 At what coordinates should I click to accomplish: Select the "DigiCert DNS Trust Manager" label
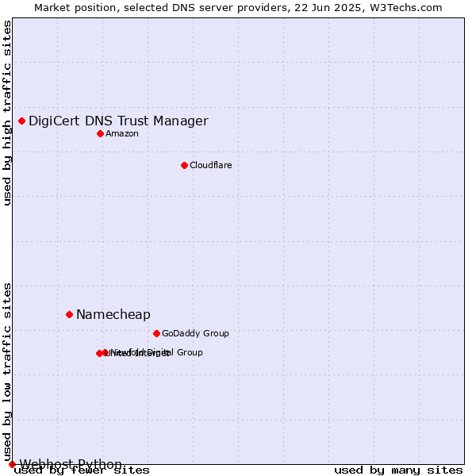point(118,121)
